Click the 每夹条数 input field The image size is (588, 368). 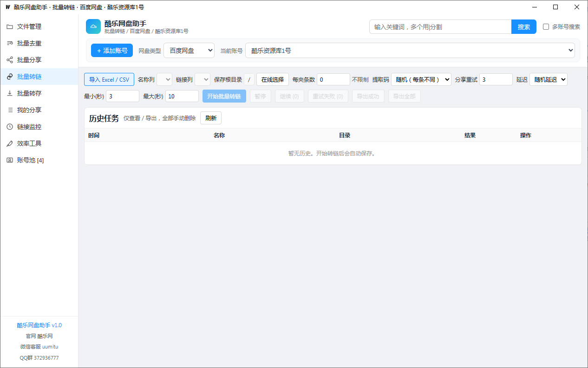333,79
